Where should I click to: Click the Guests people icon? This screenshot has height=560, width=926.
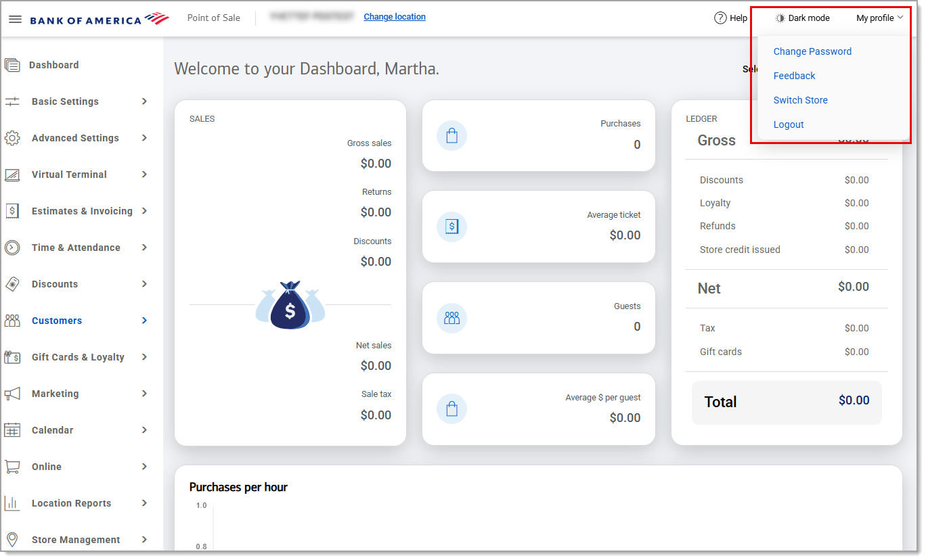pos(451,318)
